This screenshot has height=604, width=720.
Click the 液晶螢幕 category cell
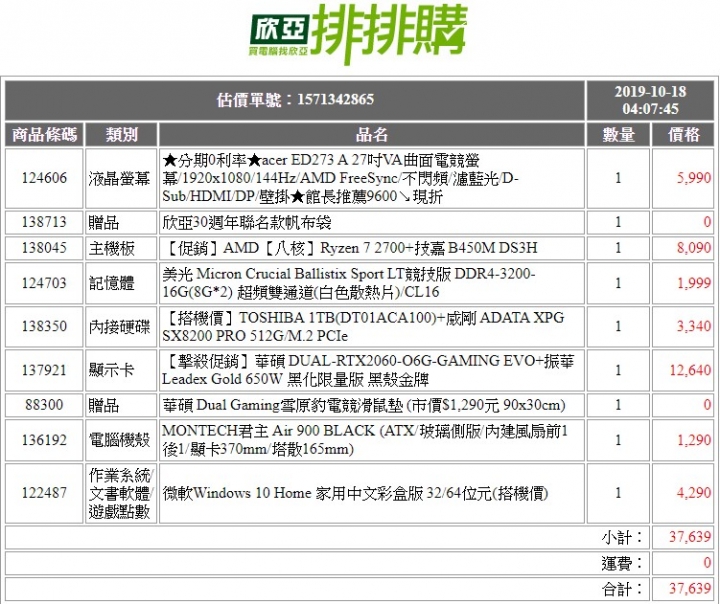point(121,178)
